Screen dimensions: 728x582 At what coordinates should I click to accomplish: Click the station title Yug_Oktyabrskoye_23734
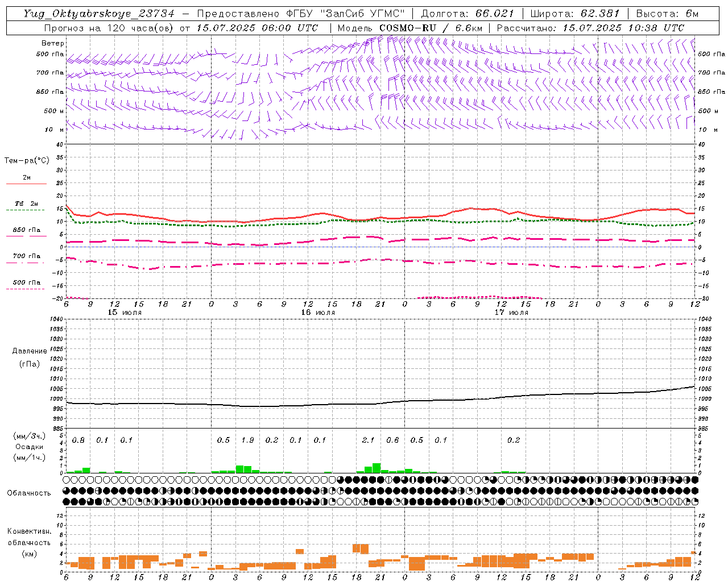coord(99,14)
